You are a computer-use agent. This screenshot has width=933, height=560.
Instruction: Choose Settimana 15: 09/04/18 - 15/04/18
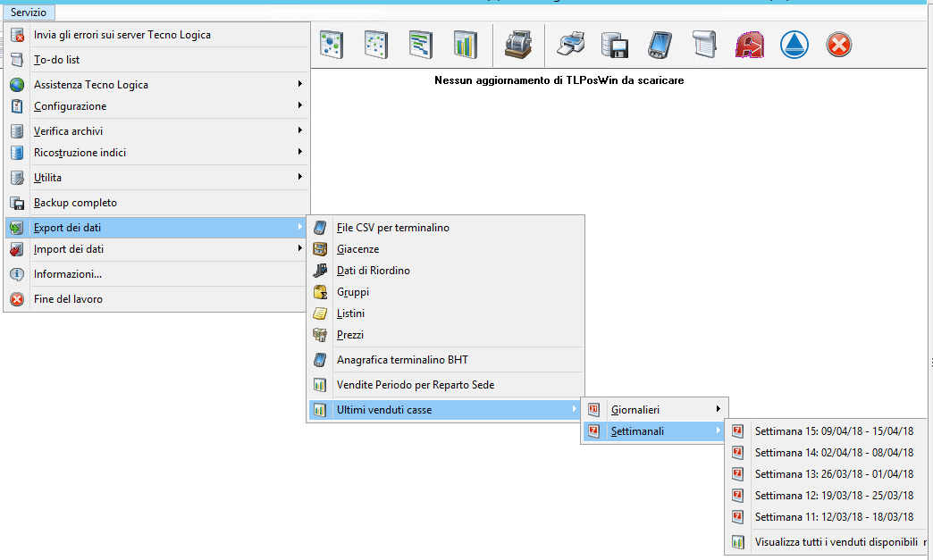(x=834, y=431)
